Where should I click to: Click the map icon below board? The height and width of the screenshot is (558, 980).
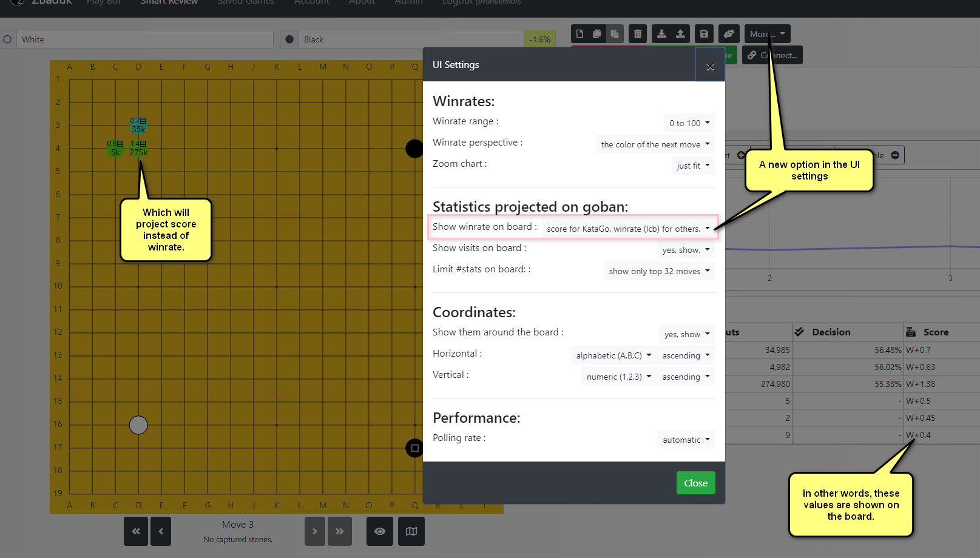tap(411, 531)
